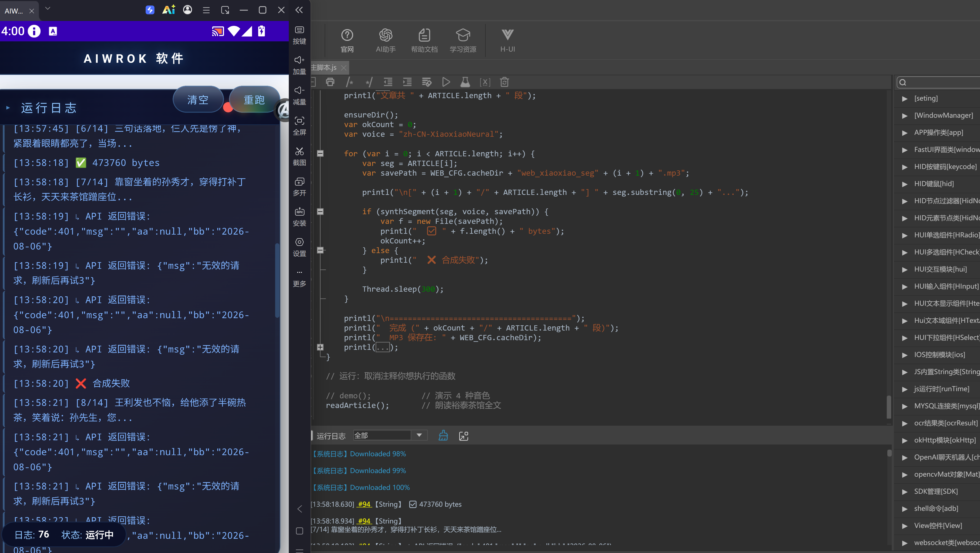
Task: Select the AIW... emulator tab
Action: (x=14, y=11)
